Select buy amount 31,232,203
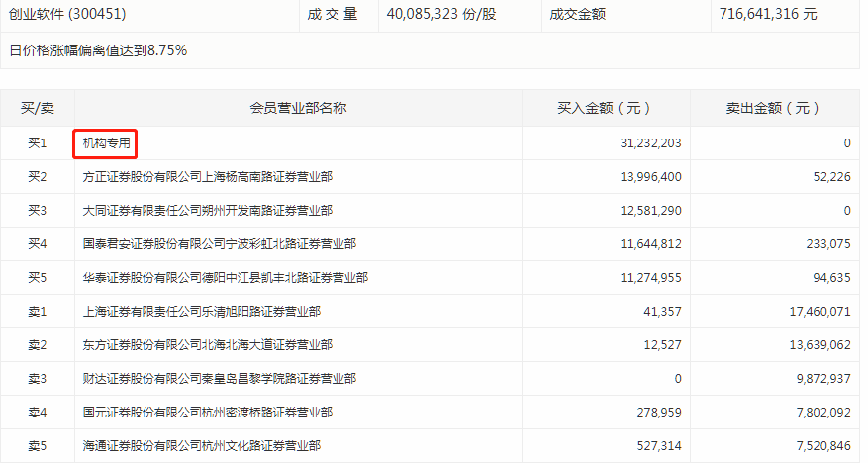This screenshot has height=463, width=868. point(650,143)
